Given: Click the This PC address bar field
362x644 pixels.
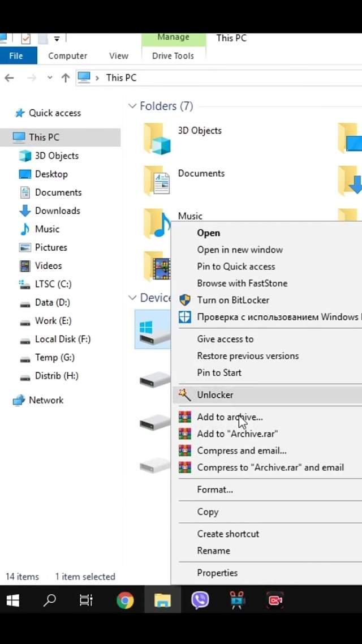Looking at the screenshot, I should point(226,78).
